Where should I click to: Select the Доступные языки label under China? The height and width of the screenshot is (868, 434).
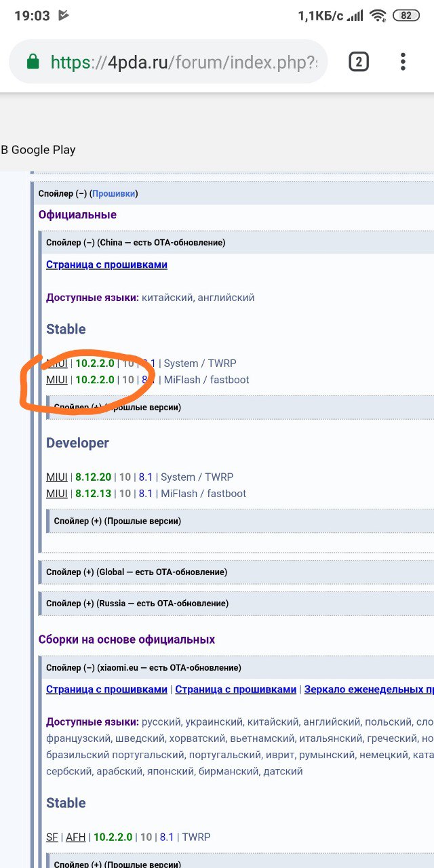click(92, 298)
